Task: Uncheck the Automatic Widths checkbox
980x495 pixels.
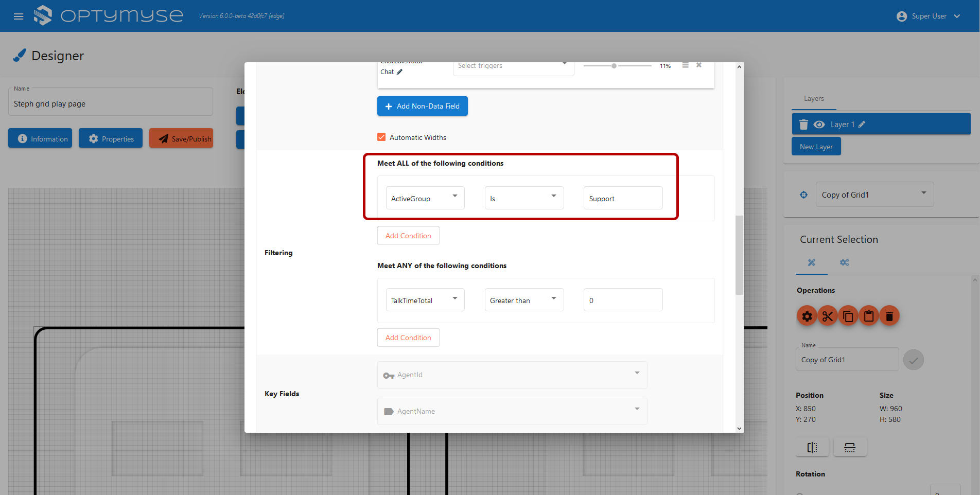Action: click(x=381, y=137)
